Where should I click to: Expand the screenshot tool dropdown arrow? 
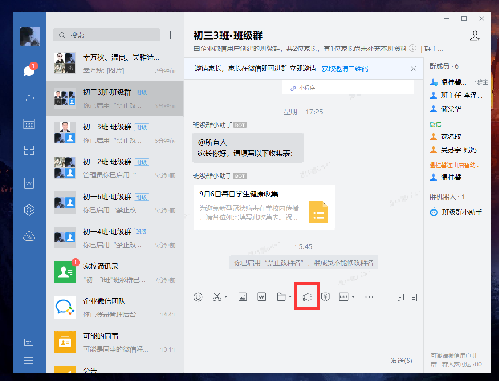click(226, 297)
